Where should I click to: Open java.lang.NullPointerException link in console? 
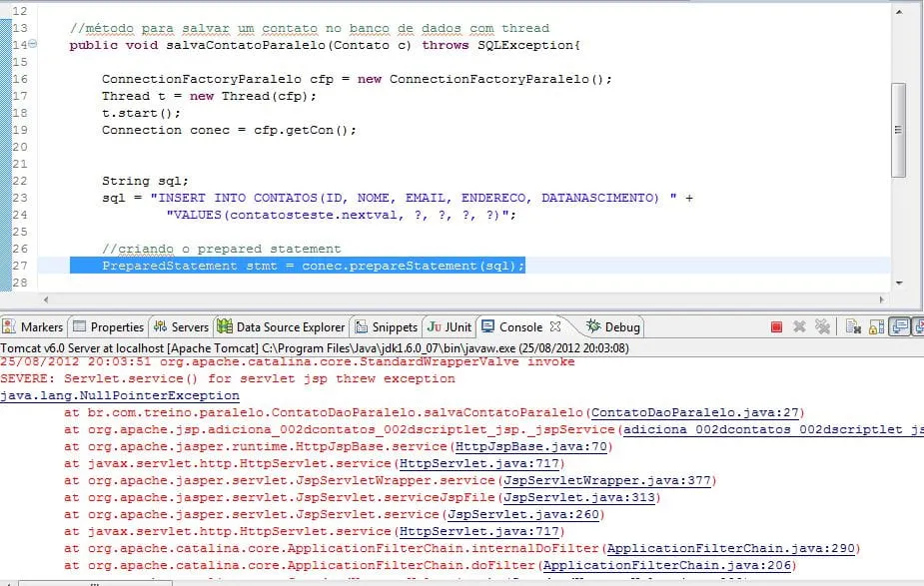120,395
